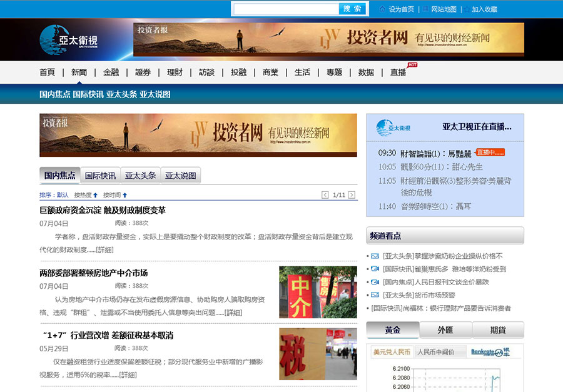Open 理財 in main navigation
Screen dimensions: 563x392
point(175,72)
